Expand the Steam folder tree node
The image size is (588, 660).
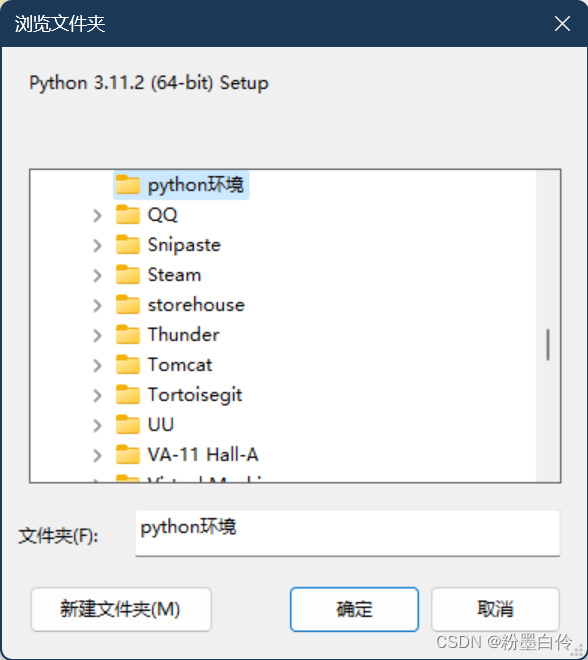click(x=97, y=276)
